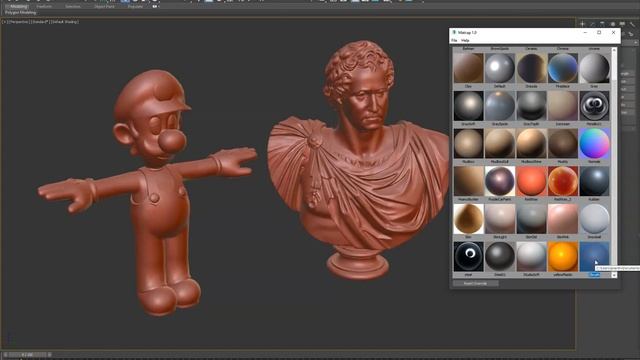Select the dark blue Rubber matcap
Screen dimensions: 640x360
tap(594, 181)
